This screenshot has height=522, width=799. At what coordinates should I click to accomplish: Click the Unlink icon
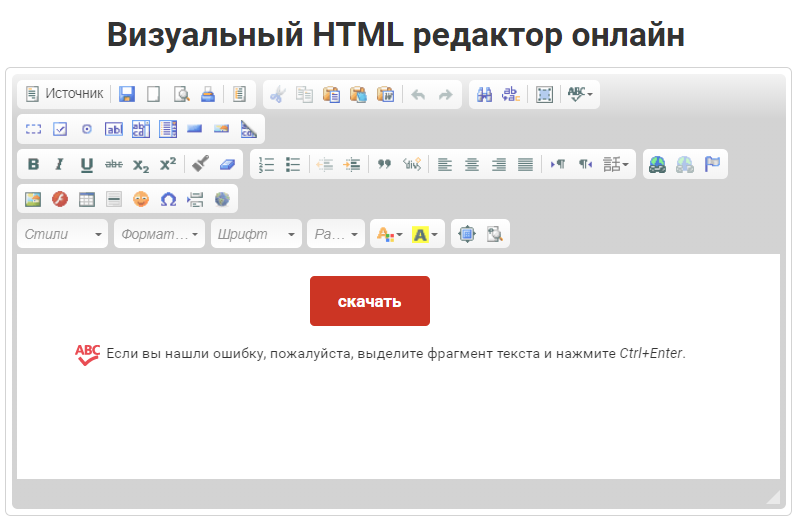[x=684, y=165]
